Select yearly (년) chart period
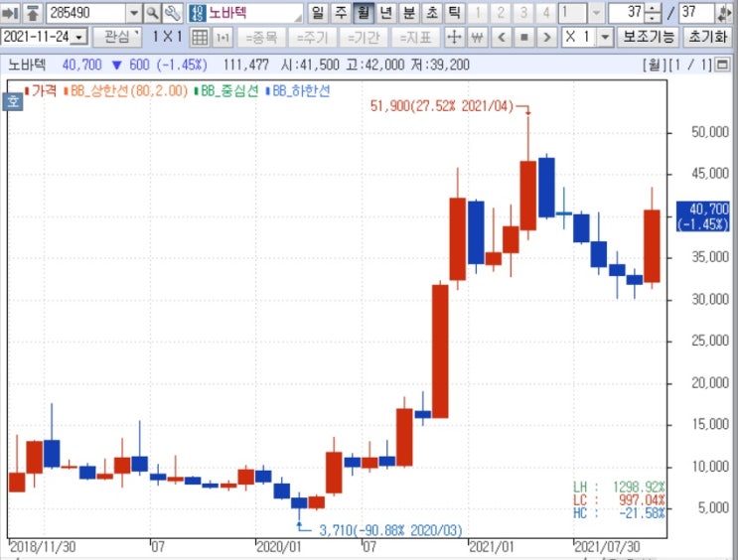Screen dimensions: 738x560 [386, 13]
